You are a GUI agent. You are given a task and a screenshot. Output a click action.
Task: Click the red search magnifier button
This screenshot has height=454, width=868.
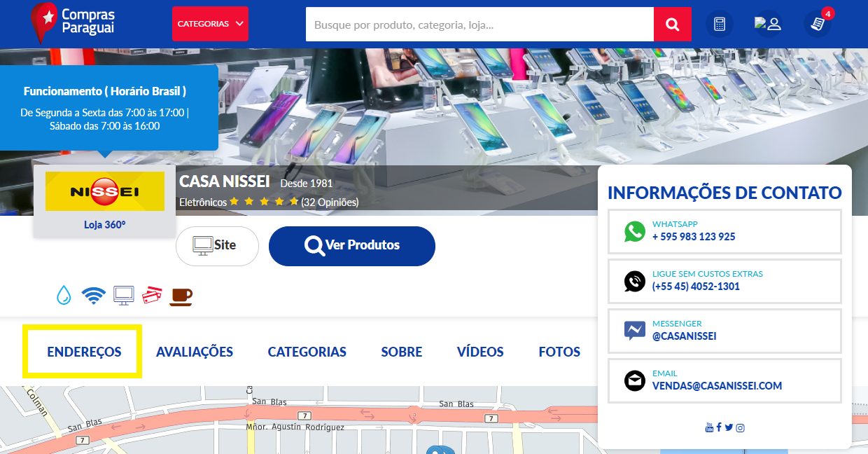tap(672, 25)
